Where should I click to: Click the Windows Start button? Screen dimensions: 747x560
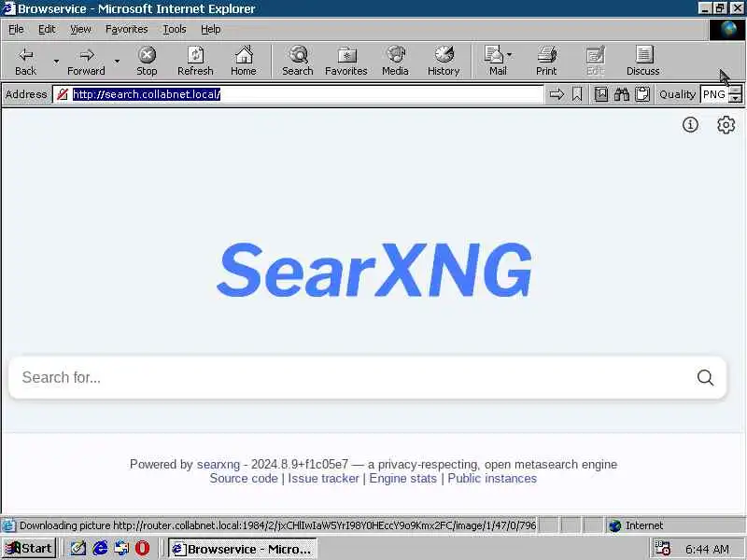(29, 549)
